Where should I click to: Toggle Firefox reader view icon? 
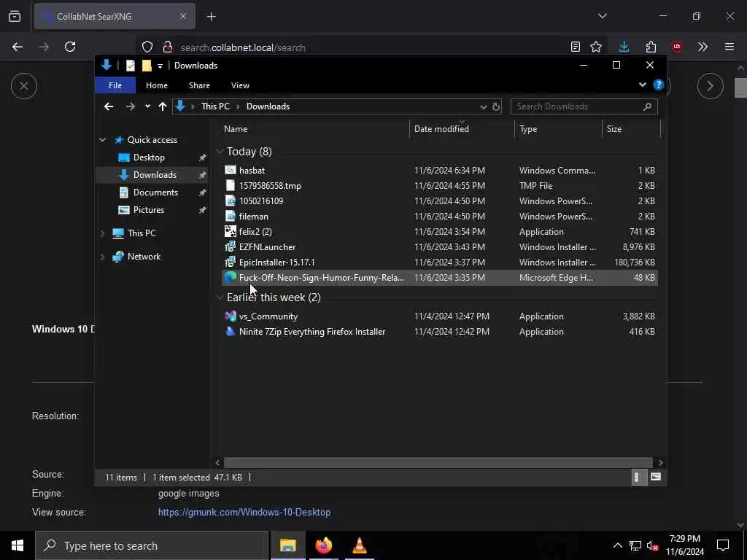click(575, 47)
